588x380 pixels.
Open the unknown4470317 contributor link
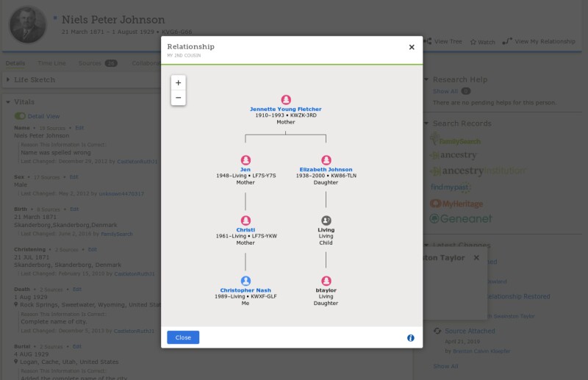point(121,193)
